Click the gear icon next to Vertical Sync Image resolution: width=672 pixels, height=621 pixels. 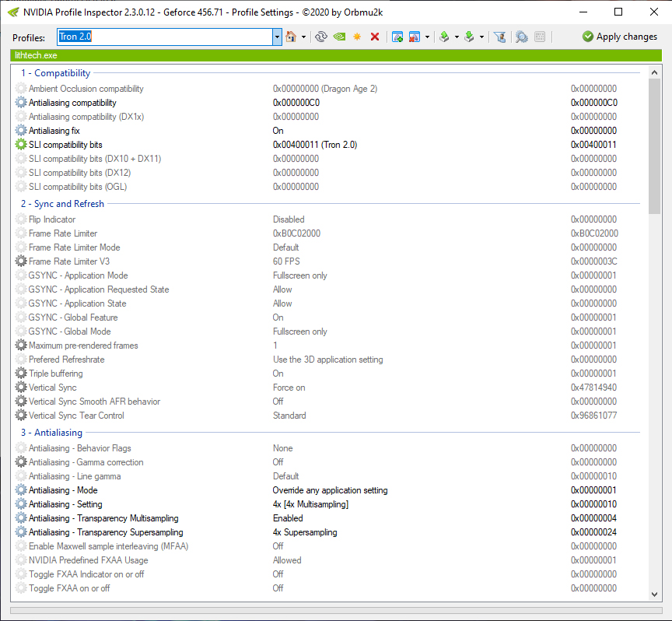20,388
